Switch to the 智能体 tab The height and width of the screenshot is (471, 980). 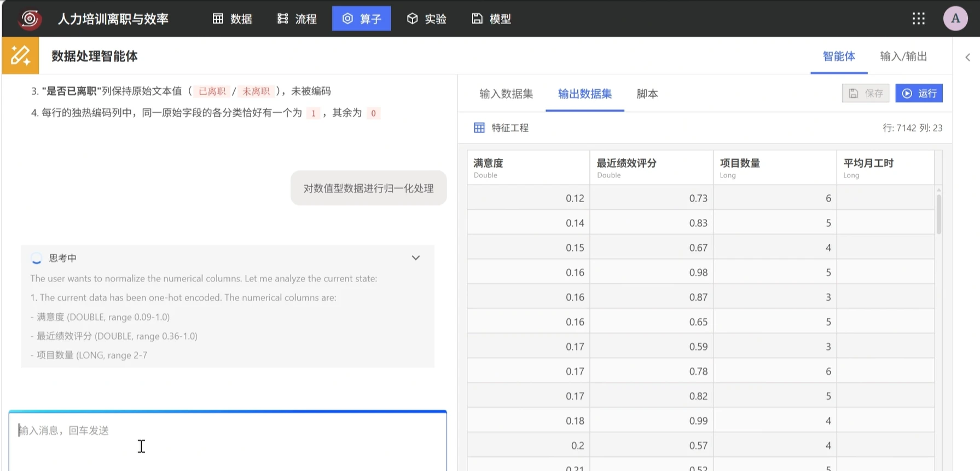[x=838, y=56]
